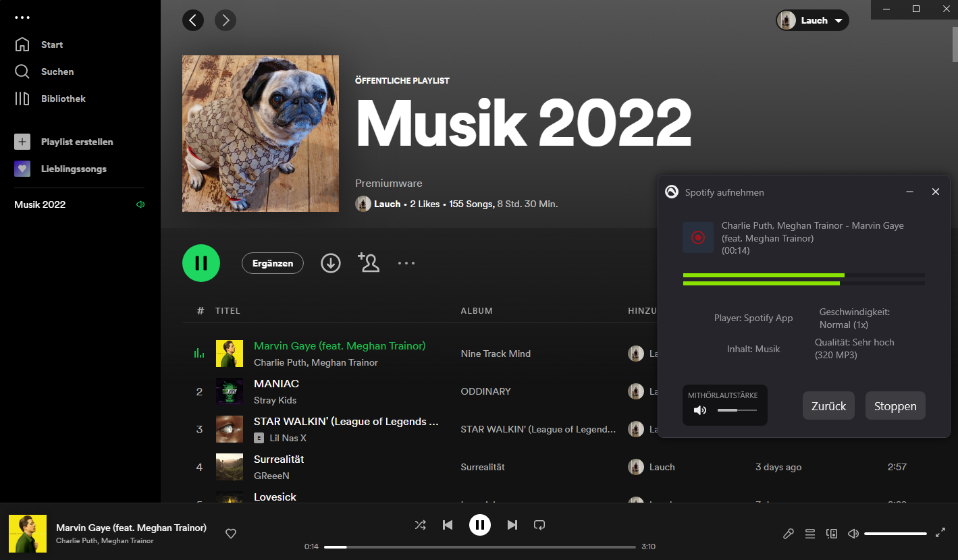Click the Audials logo in recorder window
The width and height of the screenshot is (958, 560).
pos(671,192)
